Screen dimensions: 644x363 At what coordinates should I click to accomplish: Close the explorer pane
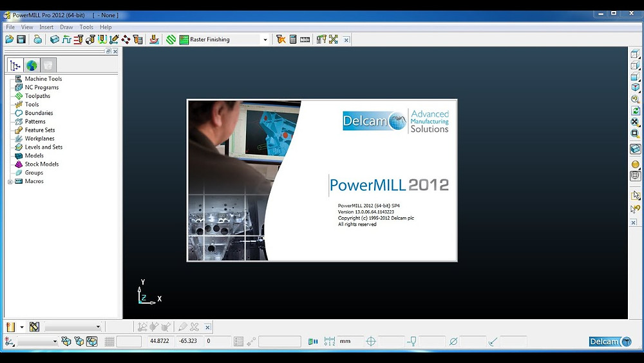tap(115, 52)
